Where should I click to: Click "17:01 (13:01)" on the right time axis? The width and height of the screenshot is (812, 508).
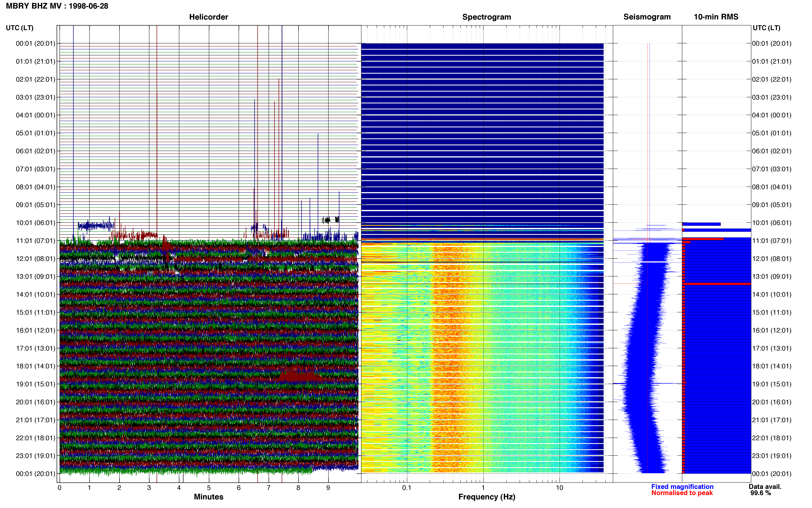pyautogui.click(x=772, y=348)
